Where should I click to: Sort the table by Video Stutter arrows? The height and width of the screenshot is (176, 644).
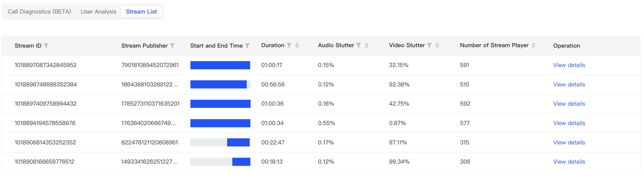[437, 45]
